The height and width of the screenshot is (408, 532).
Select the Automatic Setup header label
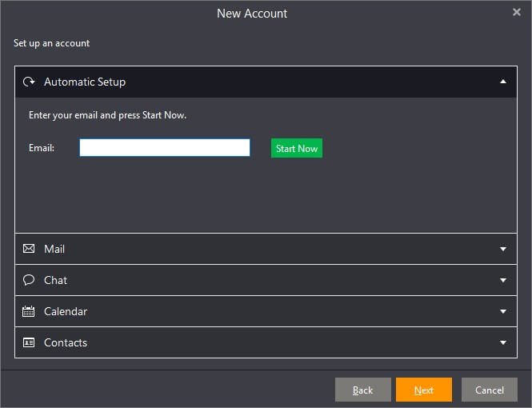(x=85, y=82)
